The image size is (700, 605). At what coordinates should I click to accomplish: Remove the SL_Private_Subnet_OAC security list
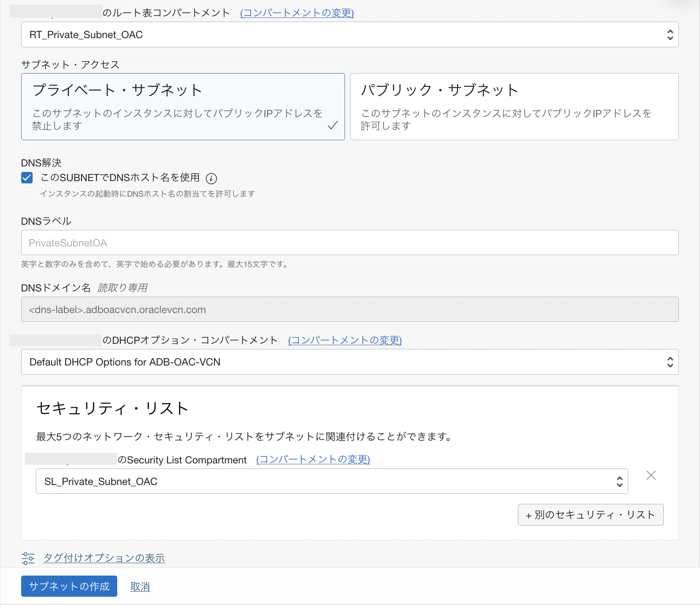(651, 475)
